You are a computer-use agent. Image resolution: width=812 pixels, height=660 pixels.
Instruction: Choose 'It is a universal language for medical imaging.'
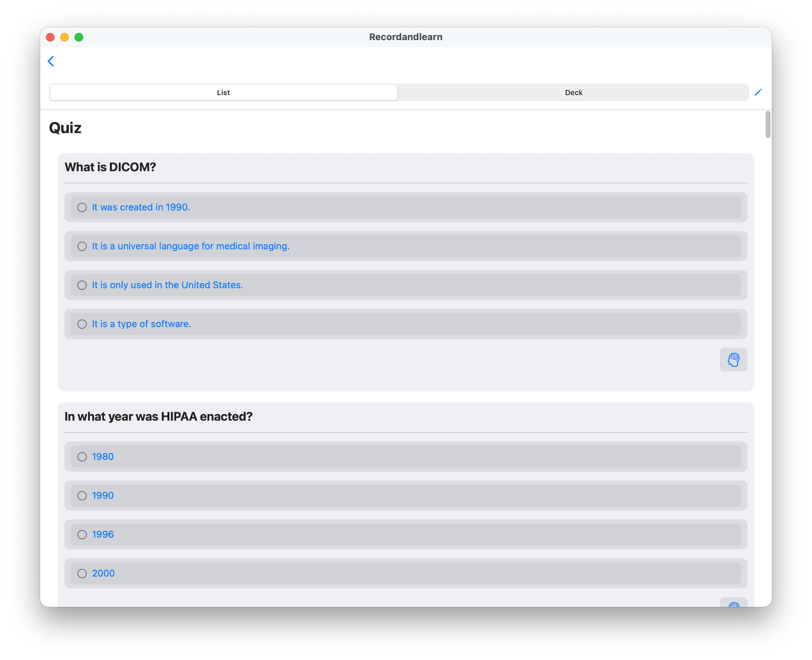pos(406,246)
